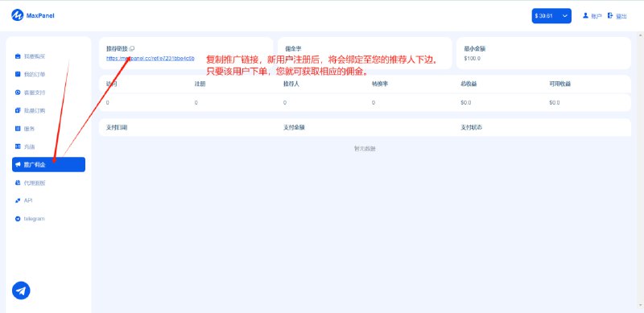644x313 pixels.
Task: Click the 客服支持 sidebar icon
Action: click(18, 93)
